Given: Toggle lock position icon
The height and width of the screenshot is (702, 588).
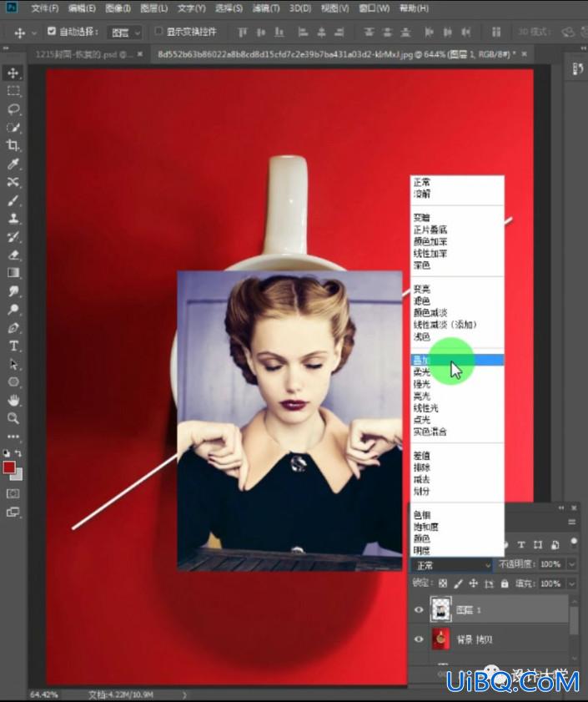Looking at the screenshot, I should [x=473, y=583].
